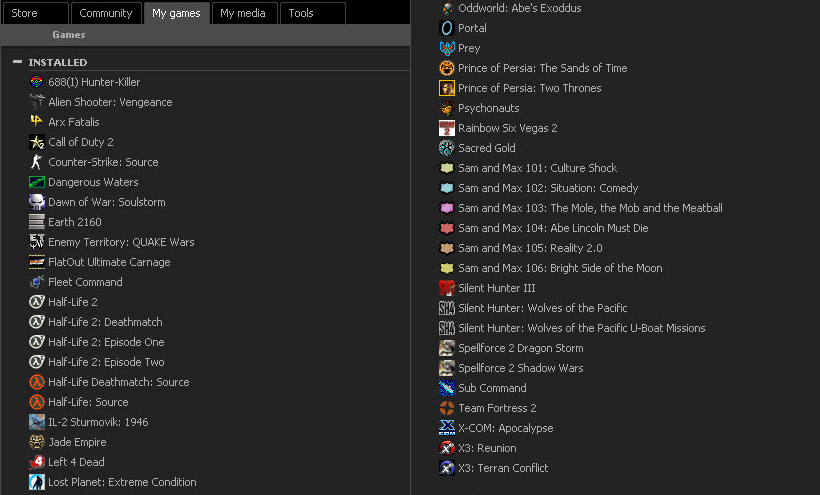This screenshot has height=495, width=820.
Task: Go to the Tools tab
Action: click(x=313, y=13)
